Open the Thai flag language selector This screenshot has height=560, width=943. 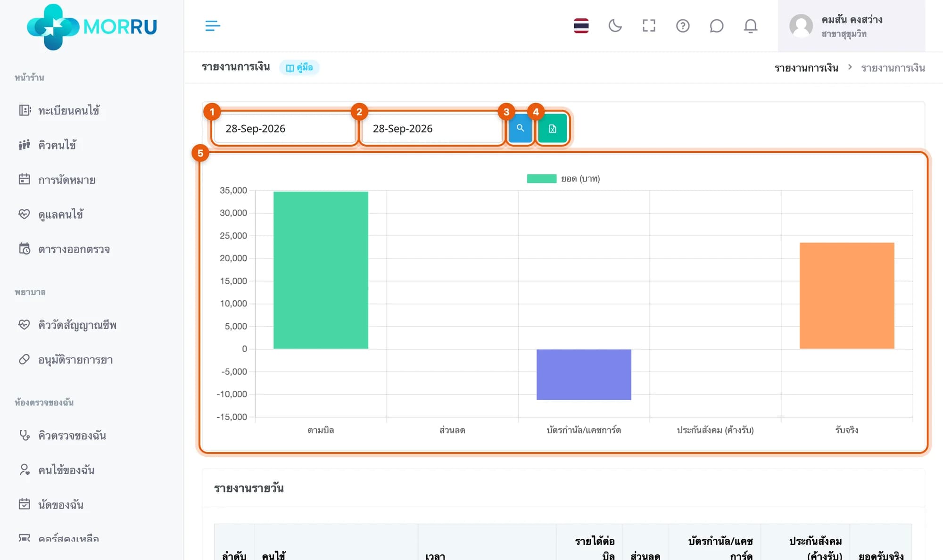[x=581, y=26]
